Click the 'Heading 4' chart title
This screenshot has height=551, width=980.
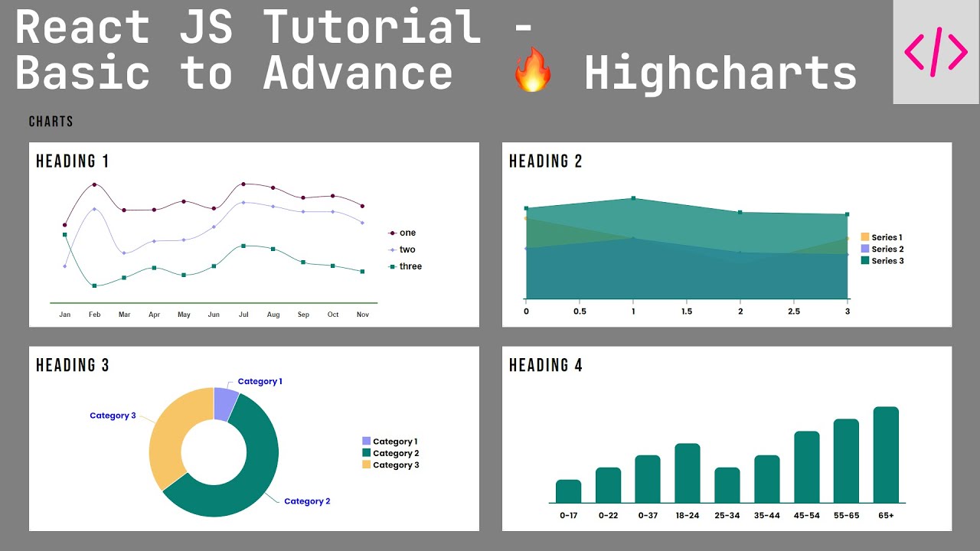546,365
